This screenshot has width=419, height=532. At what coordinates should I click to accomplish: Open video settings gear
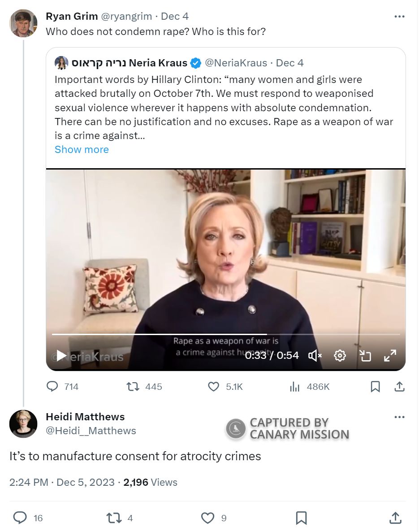pos(340,356)
